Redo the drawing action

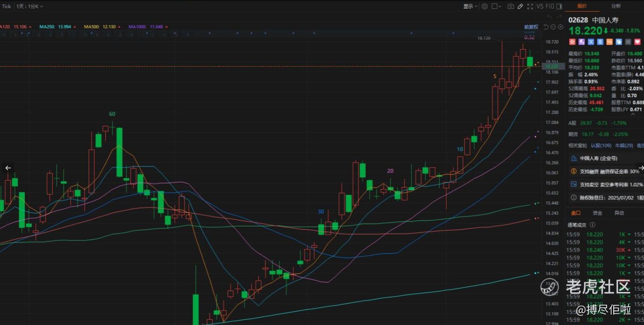[x=559, y=17]
